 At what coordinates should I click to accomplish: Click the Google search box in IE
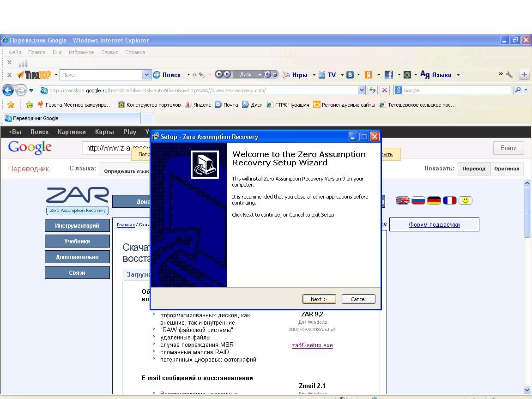coord(452,91)
